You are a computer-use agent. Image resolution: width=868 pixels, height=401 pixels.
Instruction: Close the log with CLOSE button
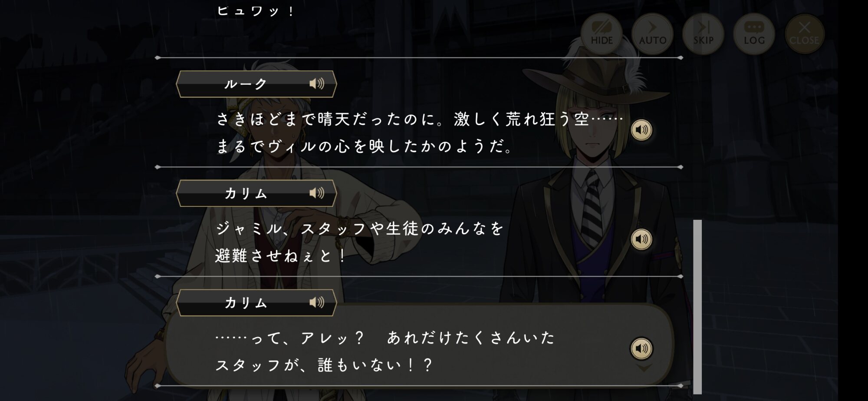point(804,33)
